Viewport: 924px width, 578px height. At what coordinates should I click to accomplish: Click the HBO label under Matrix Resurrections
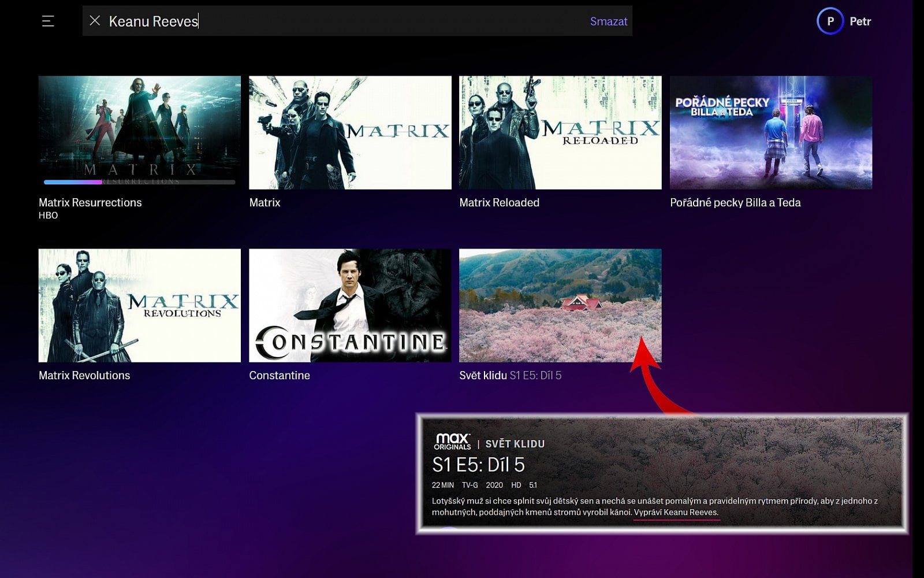tap(49, 215)
